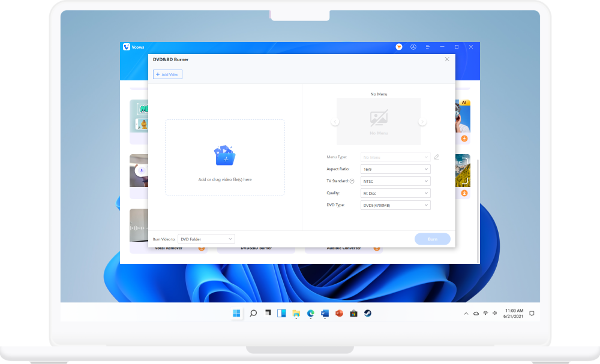Click the 'Add or drag video file(s) here' text
600x364 pixels.
tap(225, 179)
